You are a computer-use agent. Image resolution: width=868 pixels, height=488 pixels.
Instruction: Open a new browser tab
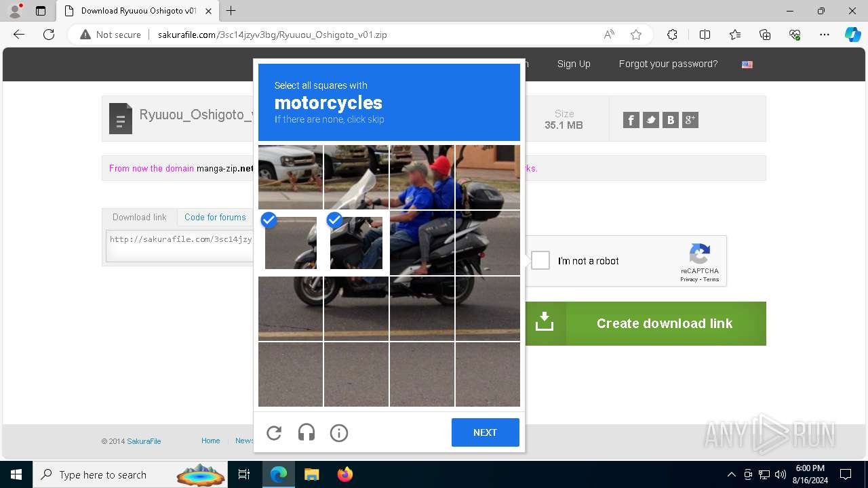(x=231, y=11)
